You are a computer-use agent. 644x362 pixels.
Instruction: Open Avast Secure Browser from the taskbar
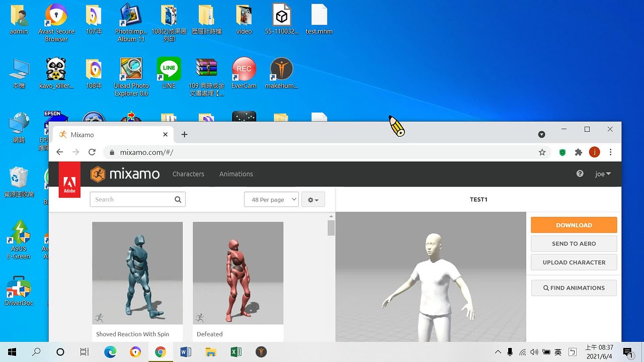coord(135,352)
